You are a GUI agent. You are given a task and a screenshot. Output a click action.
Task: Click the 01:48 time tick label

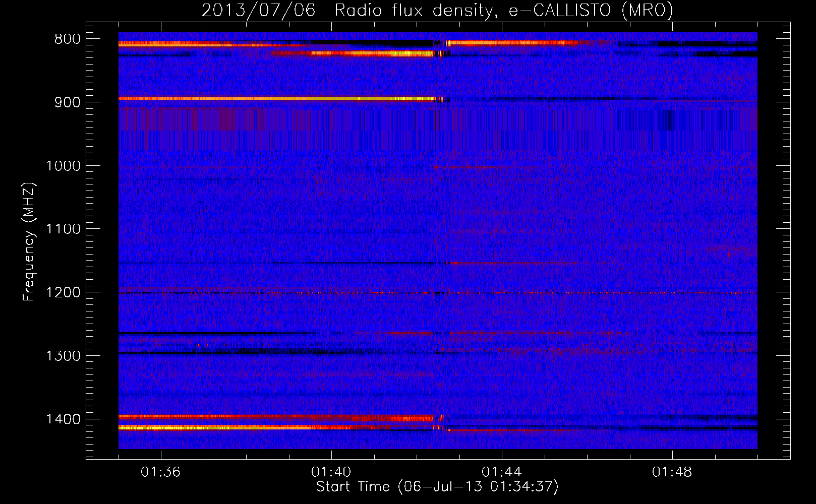672,472
